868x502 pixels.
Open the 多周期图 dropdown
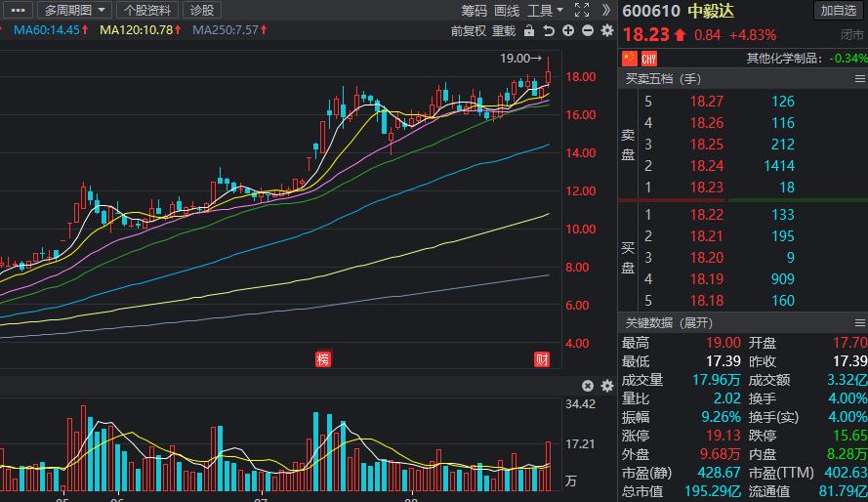point(76,10)
